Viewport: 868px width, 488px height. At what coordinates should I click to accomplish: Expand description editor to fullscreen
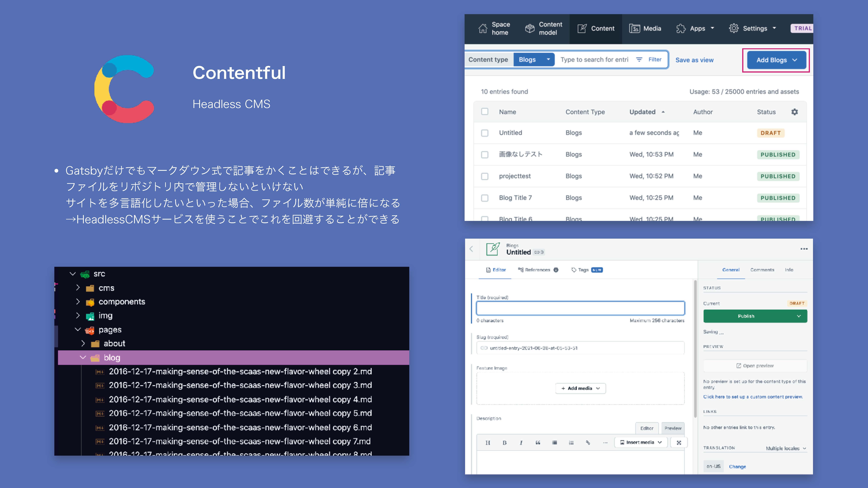coord(679,442)
